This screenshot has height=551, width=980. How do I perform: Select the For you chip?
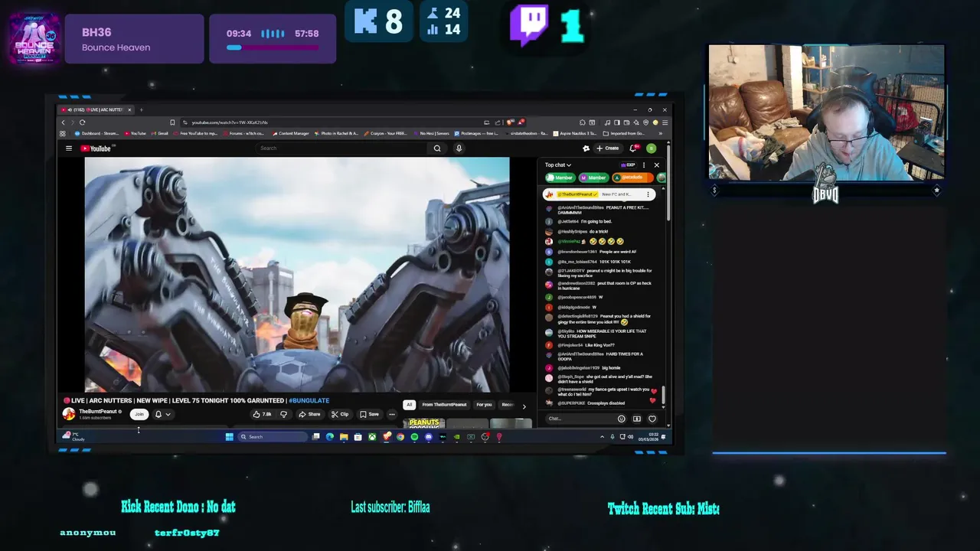tap(484, 405)
